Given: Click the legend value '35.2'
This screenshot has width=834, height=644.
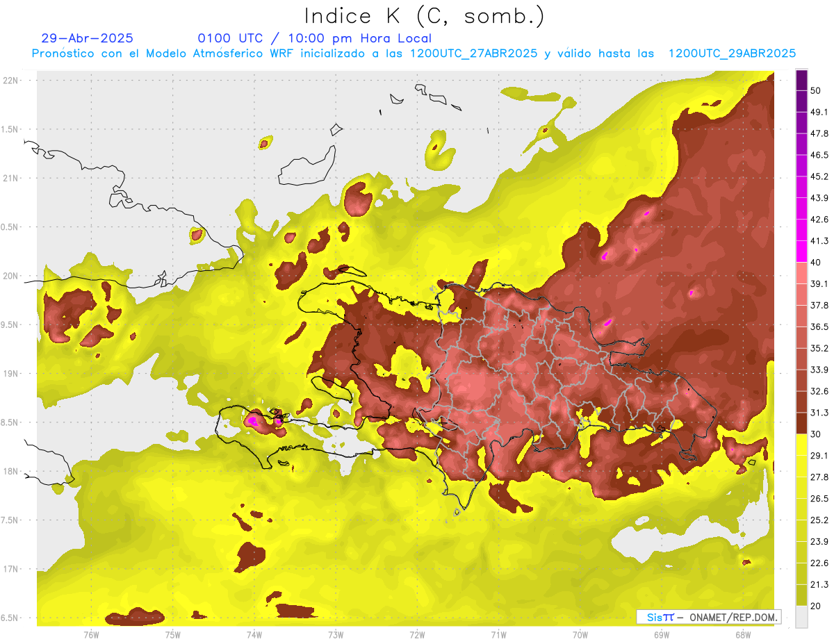Looking at the screenshot, I should click(x=819, y=348).
